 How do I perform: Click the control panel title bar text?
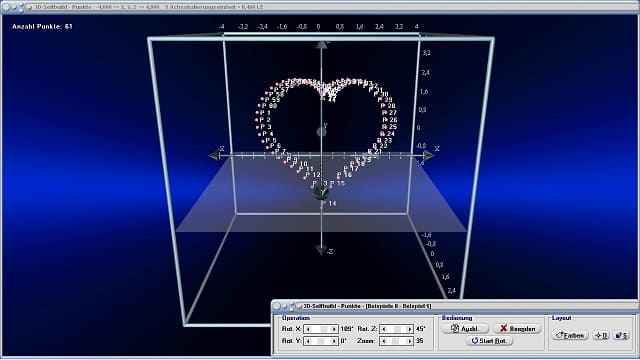pos(367,306)
